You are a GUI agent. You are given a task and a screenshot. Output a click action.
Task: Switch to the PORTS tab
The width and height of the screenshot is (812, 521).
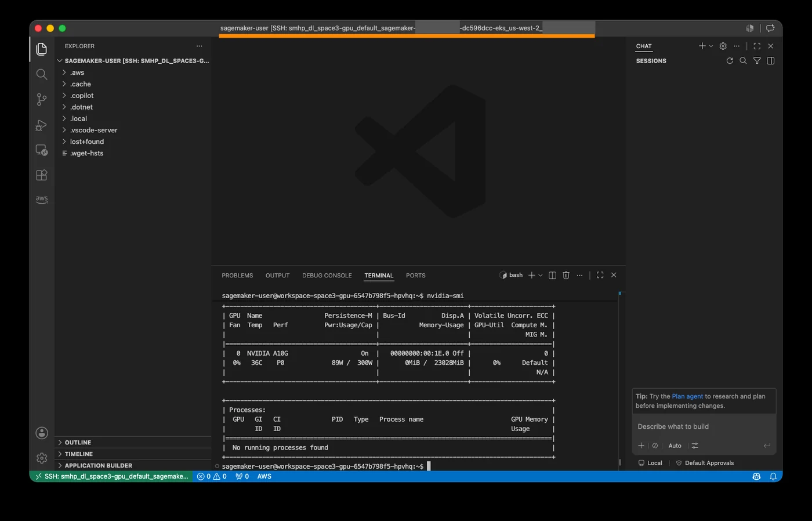tap(416, 276)
